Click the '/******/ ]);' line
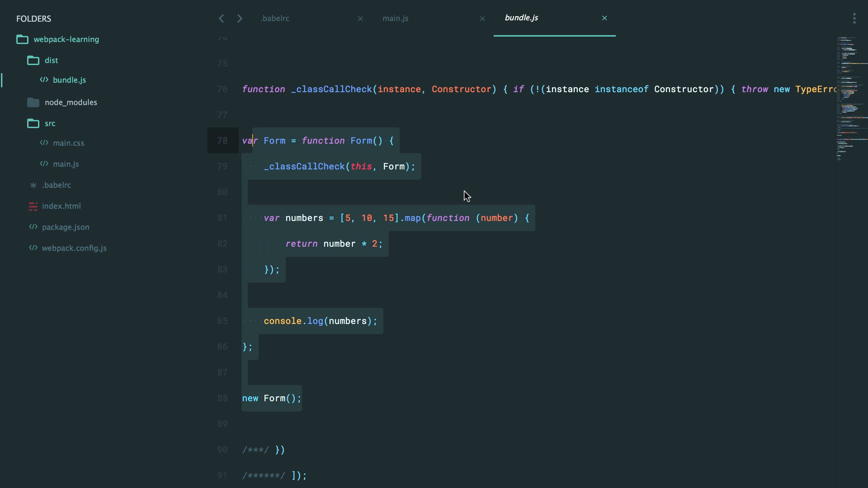868x488 pixels. (274, 475)
